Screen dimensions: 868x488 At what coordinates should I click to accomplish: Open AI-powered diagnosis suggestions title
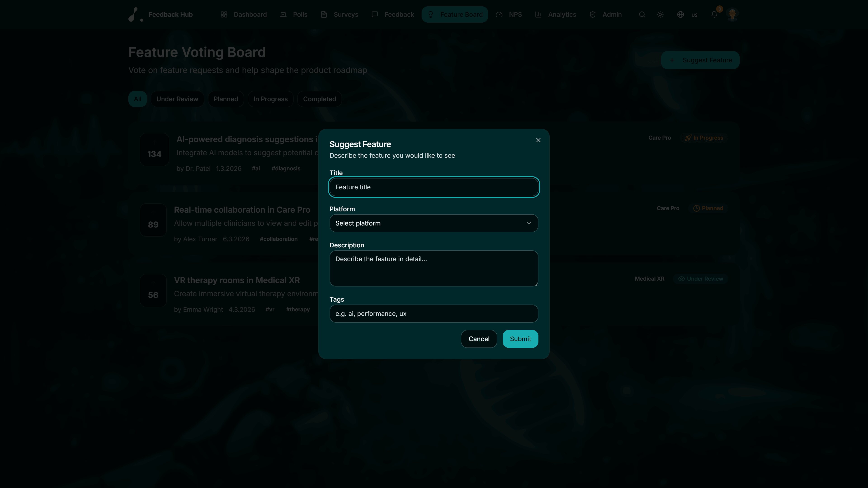tap(247, 139)
